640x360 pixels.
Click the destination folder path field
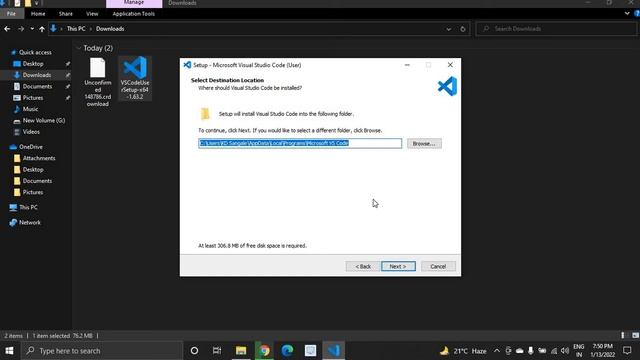point(300,143)
